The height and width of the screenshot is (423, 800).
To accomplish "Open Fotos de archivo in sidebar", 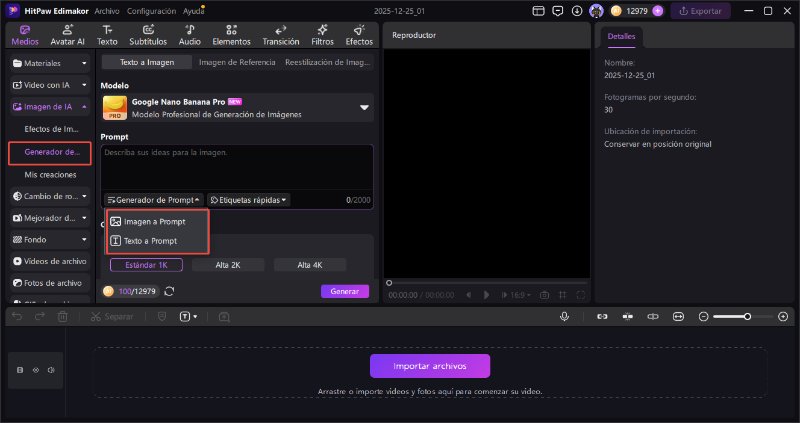I will tap(49, 283).
